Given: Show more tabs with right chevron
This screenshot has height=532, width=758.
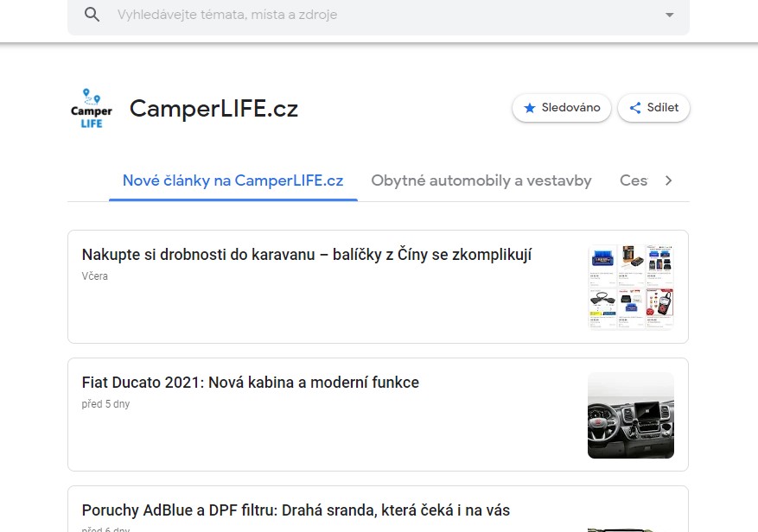Looking at the screenshot, I should (669, 180).
